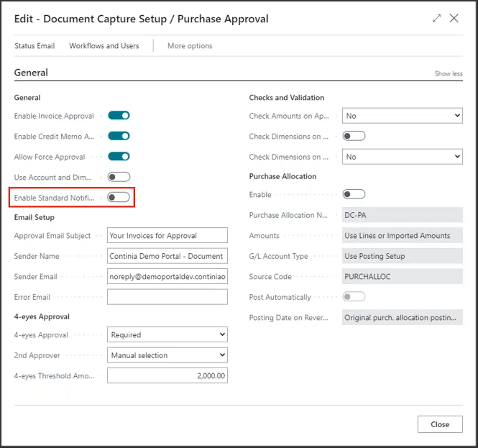Image resolution: width=478 pixels, height=448 pixels.
Task: Expand the dialog to full screen
Action: pos(436,19)
